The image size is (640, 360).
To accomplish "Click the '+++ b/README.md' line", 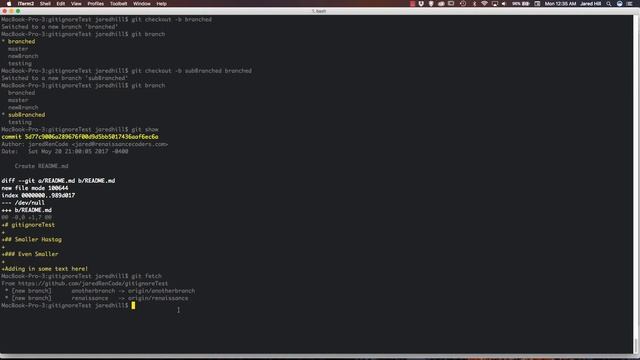I will pos(27,210).
